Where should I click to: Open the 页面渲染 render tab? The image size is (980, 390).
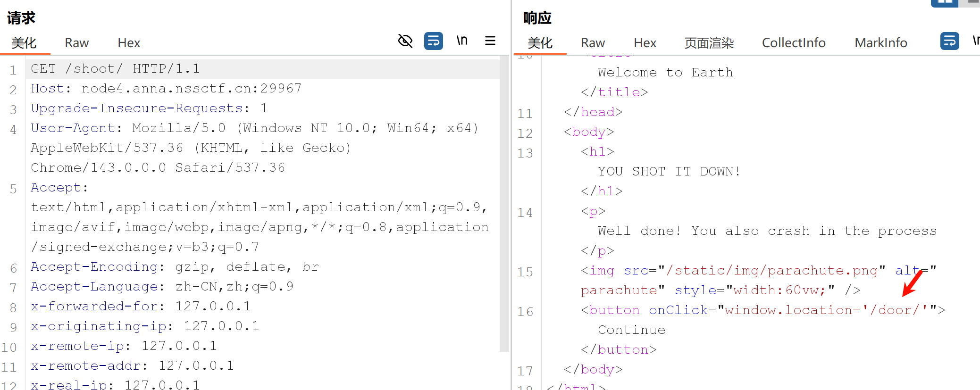pyautogui.click(x=709, y=43)
